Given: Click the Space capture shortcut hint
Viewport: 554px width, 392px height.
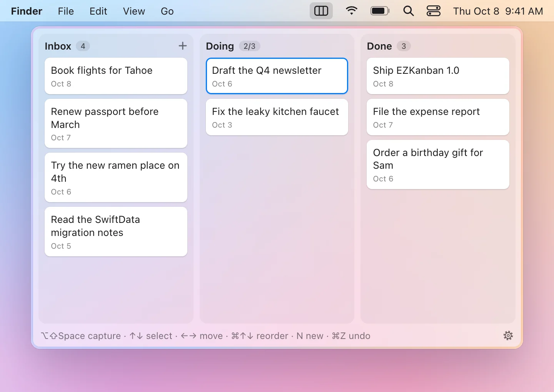Looking at the screenshot, I should 81,336.
